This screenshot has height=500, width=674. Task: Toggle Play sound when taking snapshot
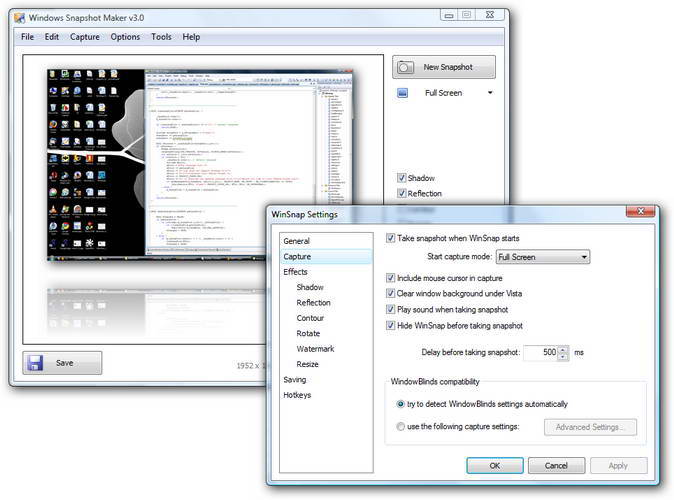click(x=390, y=309)
